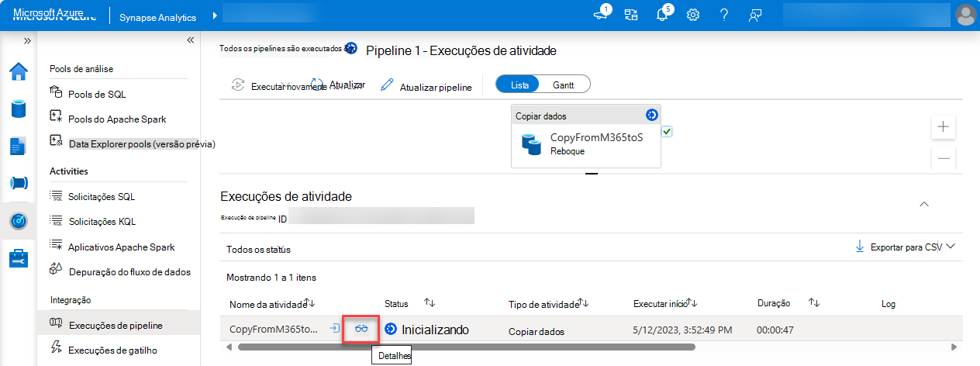Screen dimensions: 980x366
Task: Open the feedback icon in header
Action: [754, 15]
